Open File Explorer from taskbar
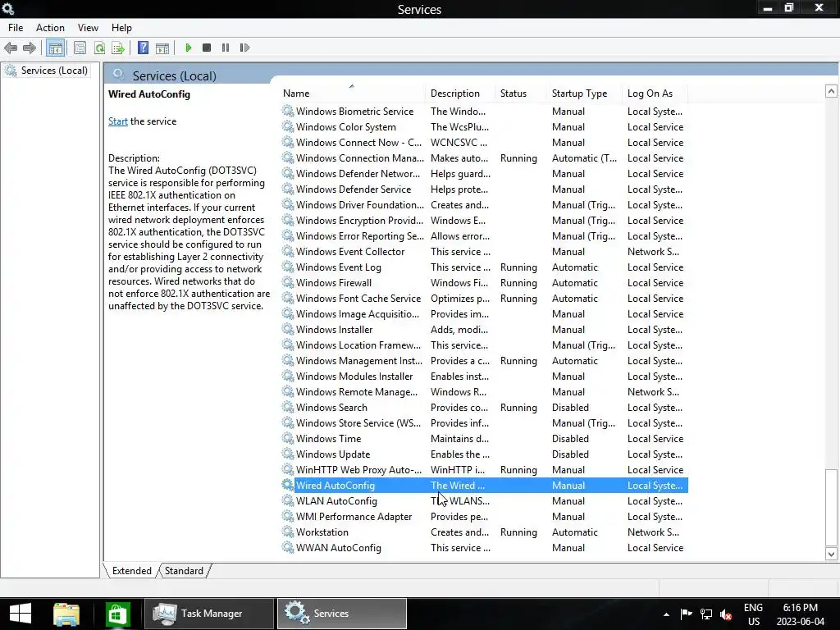 point(66,614)
